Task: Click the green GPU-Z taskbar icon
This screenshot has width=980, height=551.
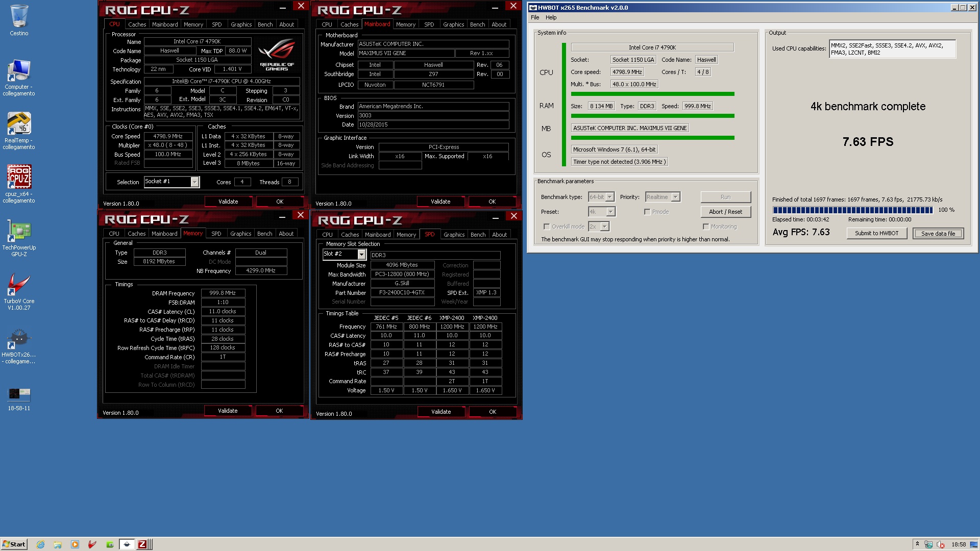Action: click(x=110, y=544)
